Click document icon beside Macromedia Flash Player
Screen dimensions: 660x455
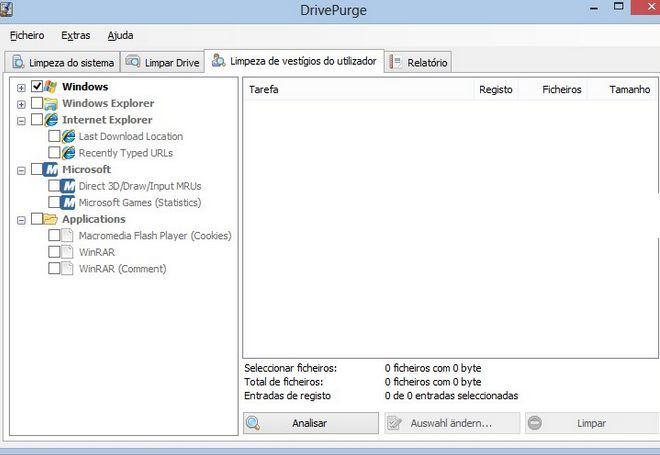(67, 235)
